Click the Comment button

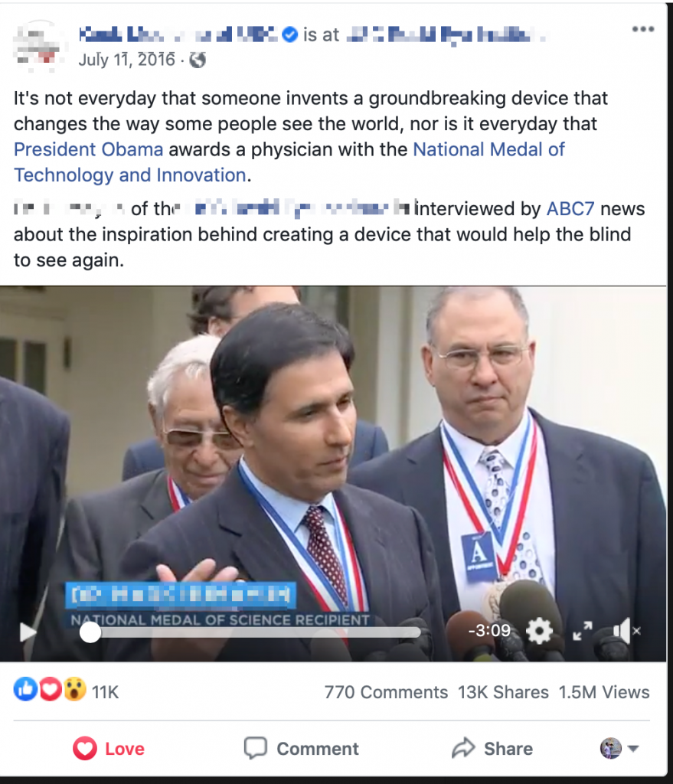[301, 749]
